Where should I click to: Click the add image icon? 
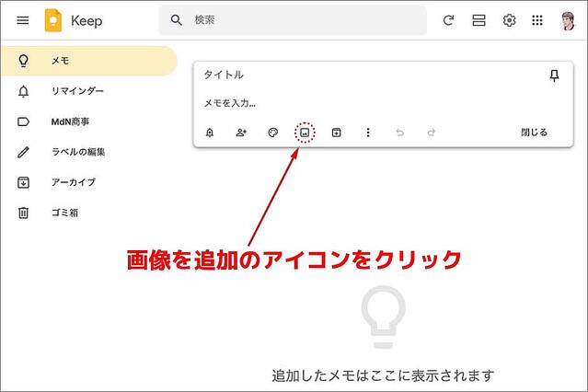point(305,133)
